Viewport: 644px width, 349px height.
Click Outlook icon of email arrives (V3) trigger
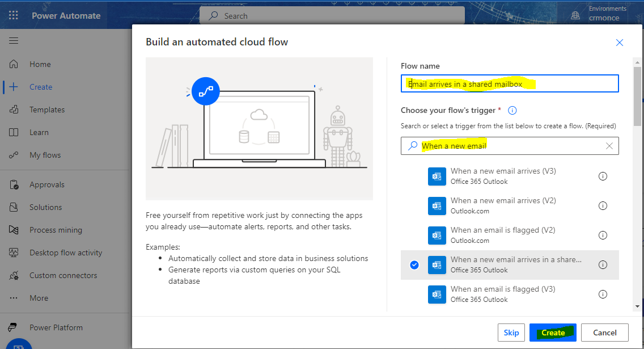[x=437, y=176]
